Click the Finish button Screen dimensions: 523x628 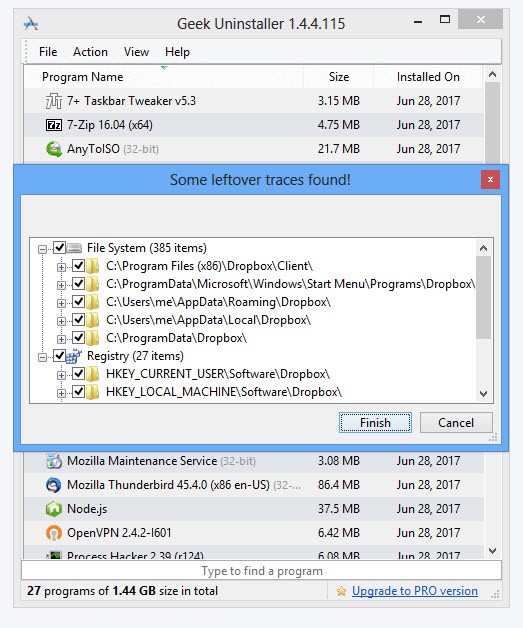click(x=375, y=423)
